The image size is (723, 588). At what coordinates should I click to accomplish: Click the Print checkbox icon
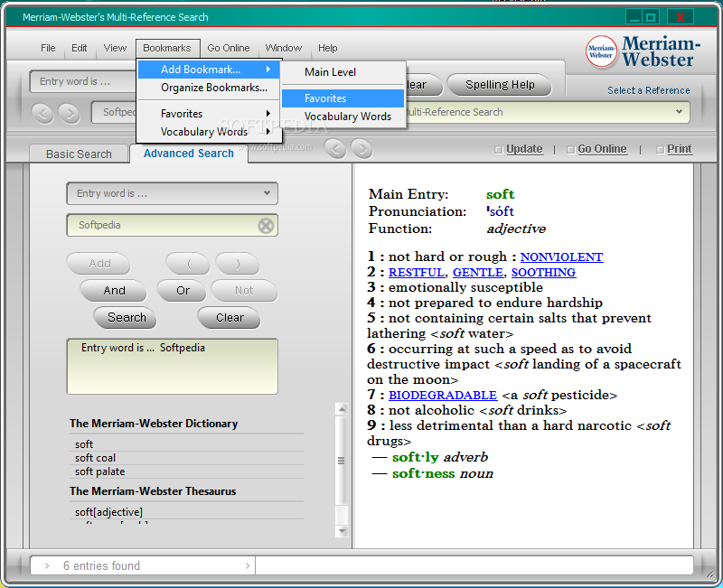click(661, 150)
